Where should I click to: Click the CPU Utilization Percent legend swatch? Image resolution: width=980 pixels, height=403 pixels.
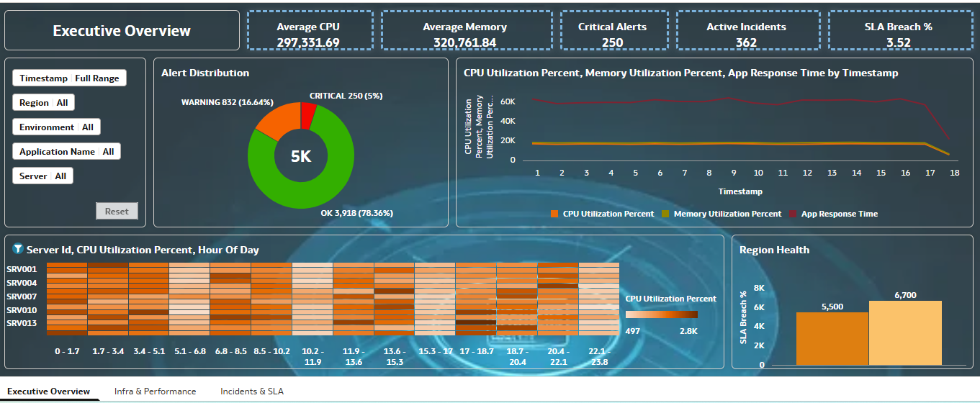point(554,214)
